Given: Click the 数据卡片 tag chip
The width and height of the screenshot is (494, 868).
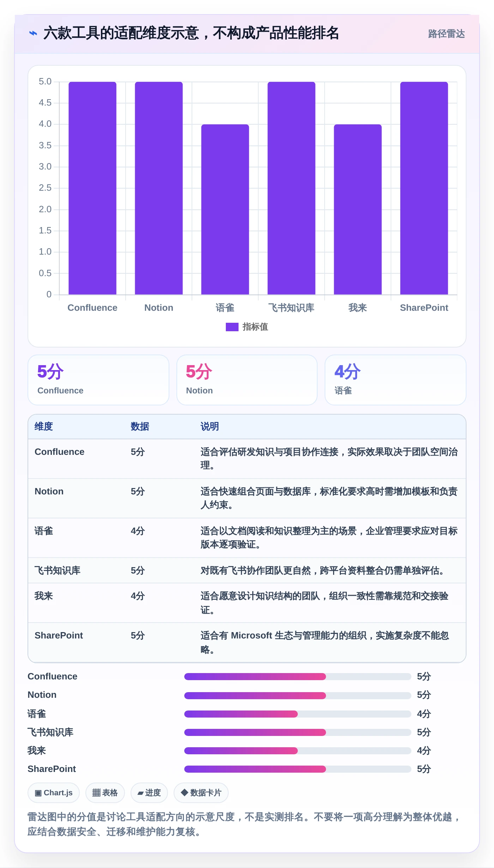Looking at the screenshot, I should [x=201, y=793].
